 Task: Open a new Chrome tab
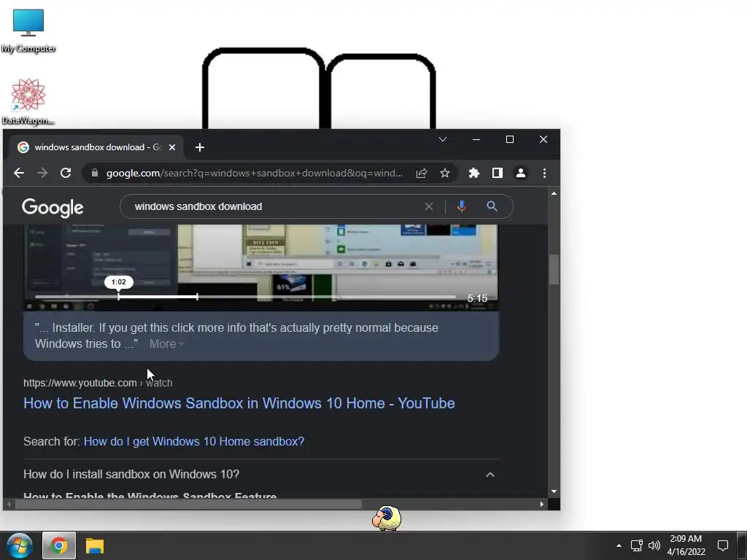tap(200, 147)
